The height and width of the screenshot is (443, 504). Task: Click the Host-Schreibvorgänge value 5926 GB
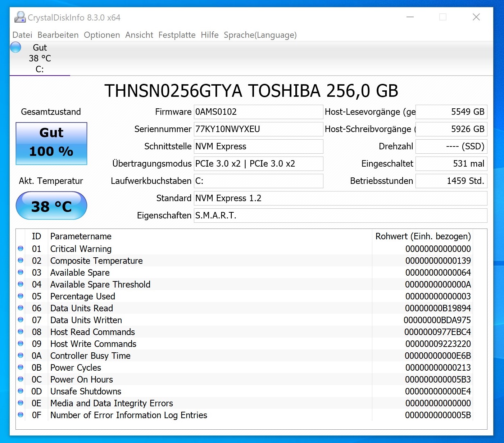pos(451,129)
